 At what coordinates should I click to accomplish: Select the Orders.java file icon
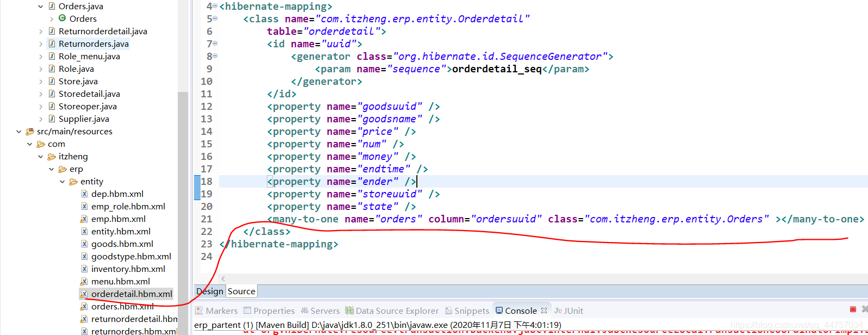click(52, 7)
